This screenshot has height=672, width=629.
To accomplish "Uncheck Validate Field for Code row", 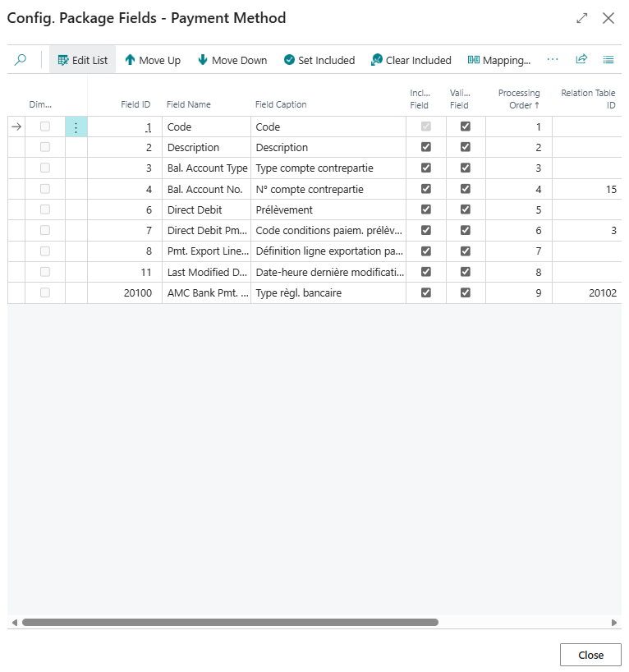I will pyautogui.click(x=466, y=127).
